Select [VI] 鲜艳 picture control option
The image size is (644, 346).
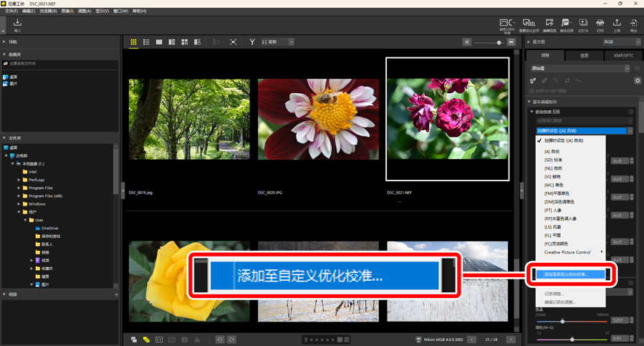553,176
